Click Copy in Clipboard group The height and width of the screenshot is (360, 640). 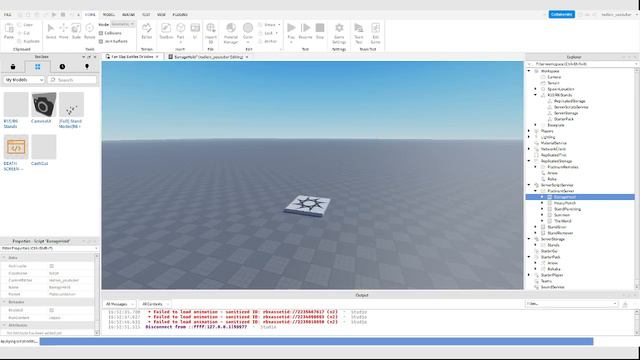tap(25, 25)
